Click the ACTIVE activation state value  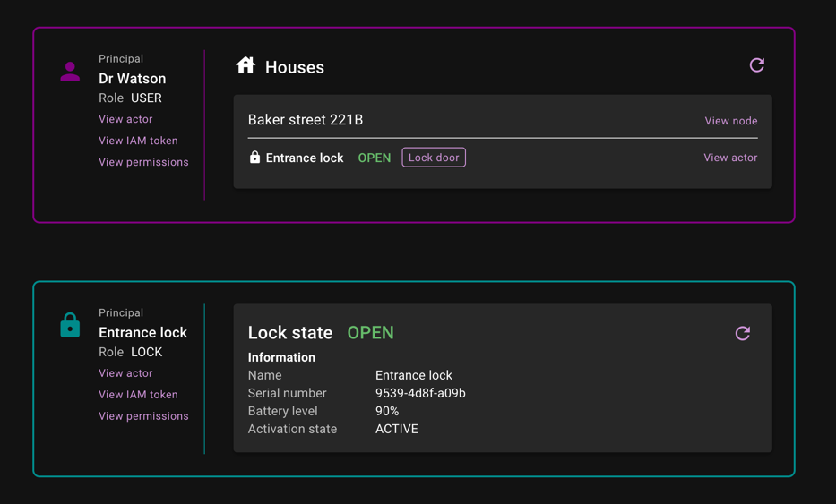point(397,429)
